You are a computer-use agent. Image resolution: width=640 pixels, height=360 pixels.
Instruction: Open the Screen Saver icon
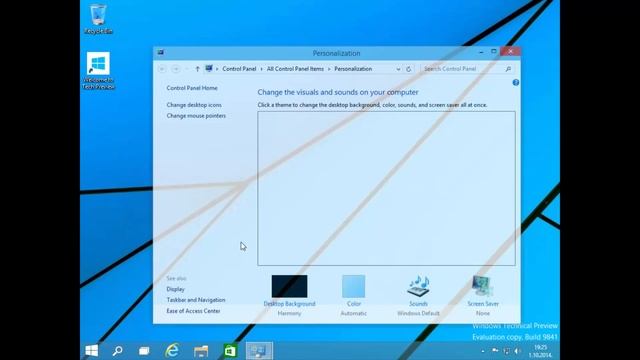click(483, 286)
